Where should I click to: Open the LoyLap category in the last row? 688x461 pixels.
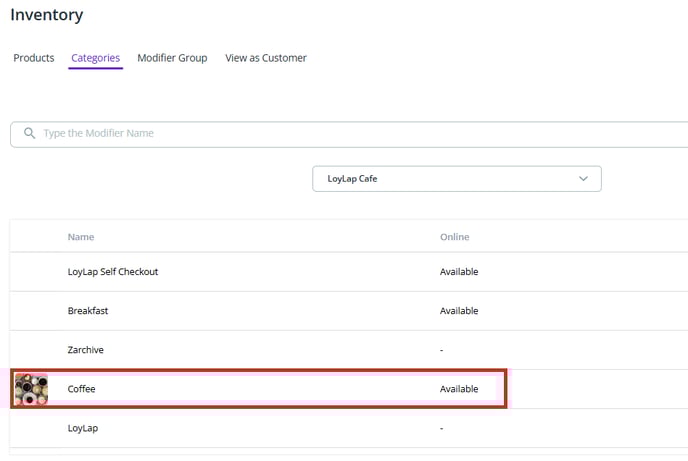tap(83, 428)
